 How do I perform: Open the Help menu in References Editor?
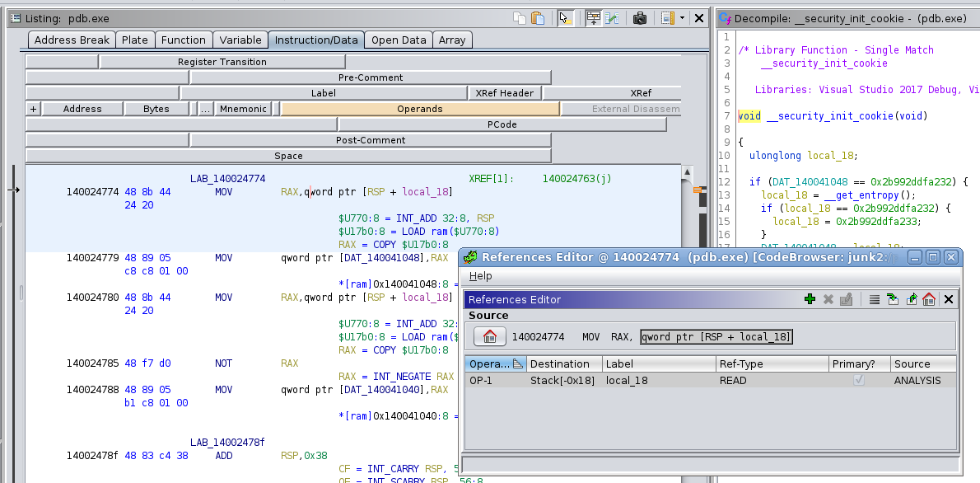pyautogui.click(x=480, y=276)
